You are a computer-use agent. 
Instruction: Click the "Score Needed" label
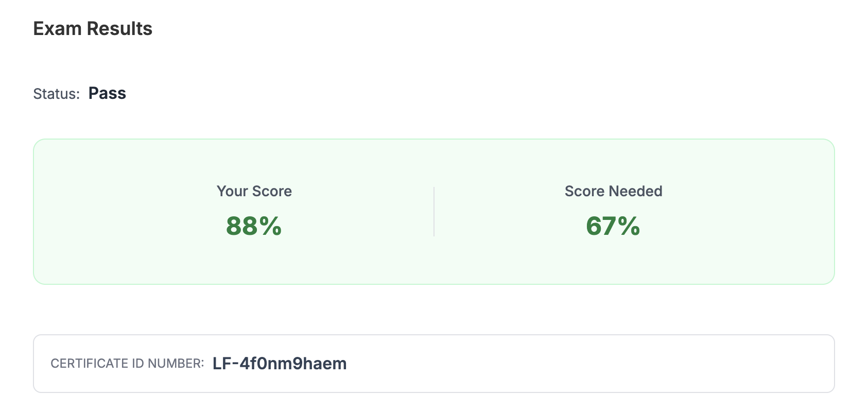pos(613,191)
